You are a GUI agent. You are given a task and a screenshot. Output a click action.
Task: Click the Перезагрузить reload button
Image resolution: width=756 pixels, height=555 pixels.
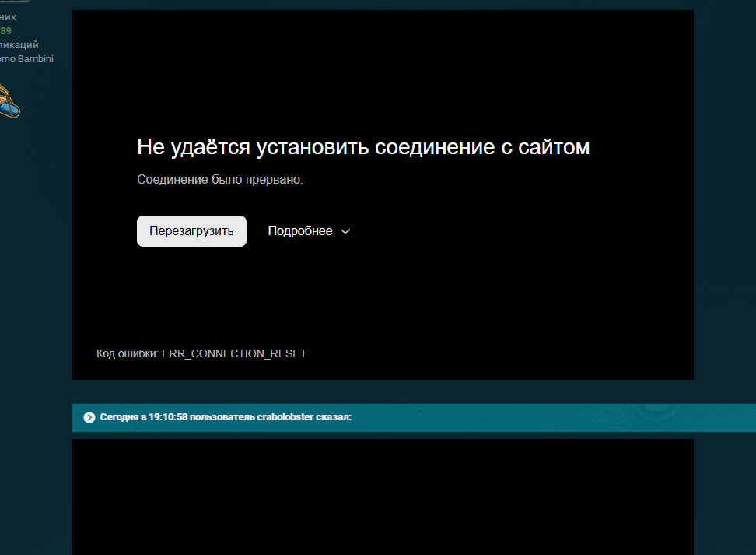pyautogui.click(x=191, y=231)
